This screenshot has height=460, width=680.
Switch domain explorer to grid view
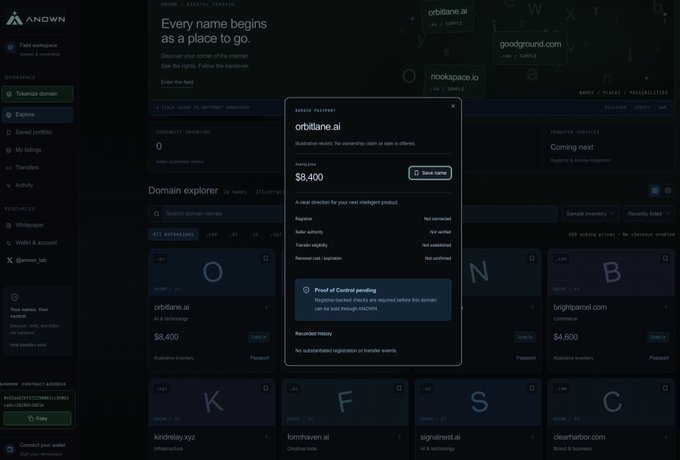point(655,190)
